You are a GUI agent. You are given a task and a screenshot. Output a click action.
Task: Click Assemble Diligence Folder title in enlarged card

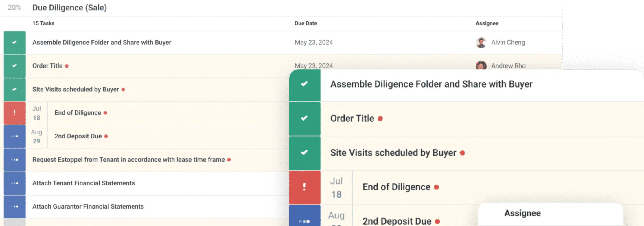click(x=431, y=84)
